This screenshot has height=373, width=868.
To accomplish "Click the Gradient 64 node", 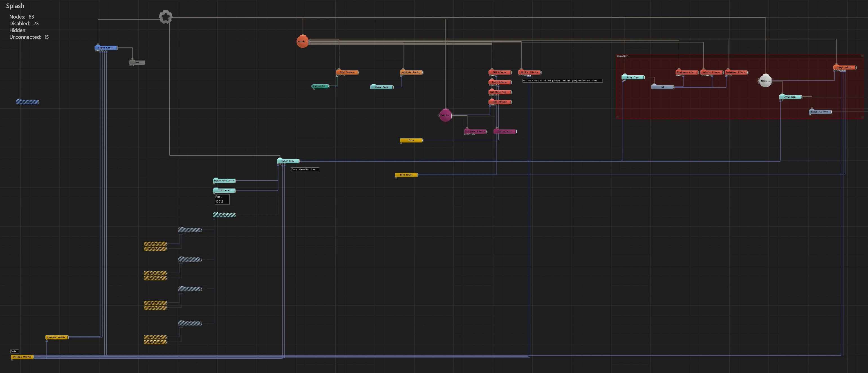I will point(320,86).
